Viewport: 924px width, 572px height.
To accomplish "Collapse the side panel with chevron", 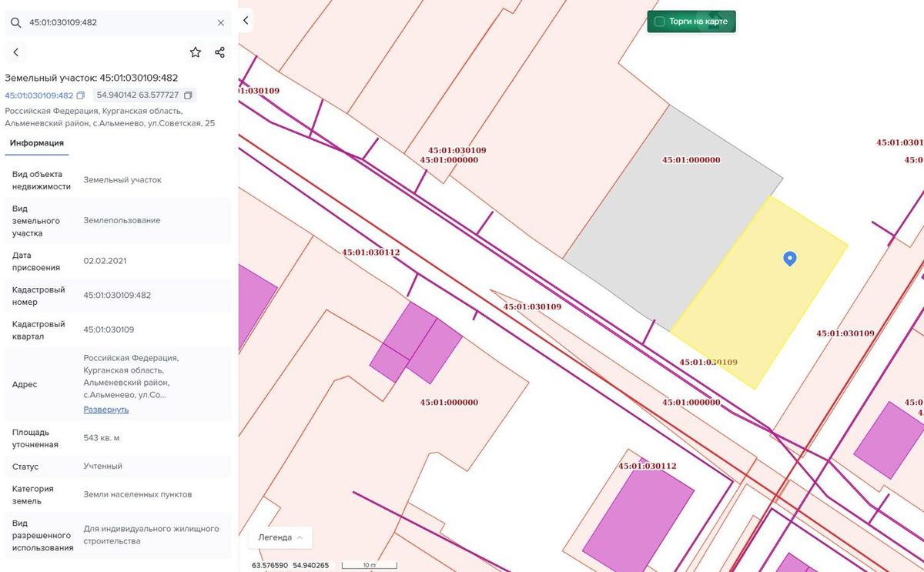I will point(246,21).
